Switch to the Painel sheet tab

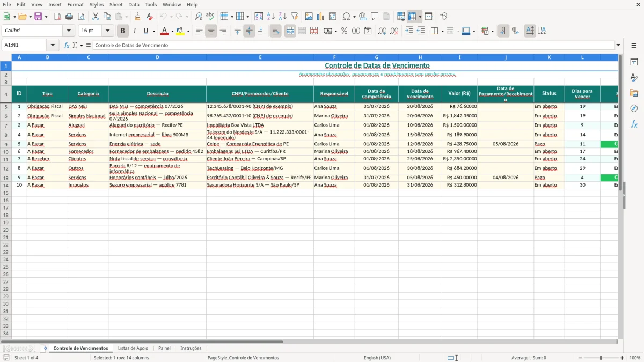click(x=164, y=349)
